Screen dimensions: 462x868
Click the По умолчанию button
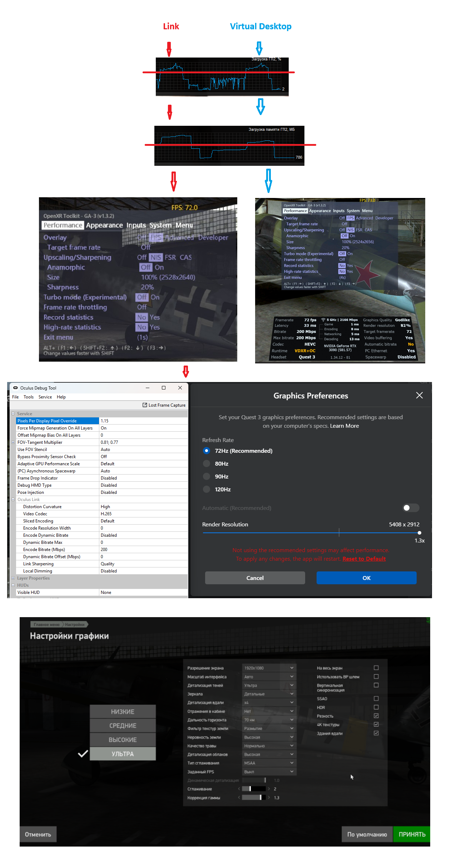click(x=367, y=834)
